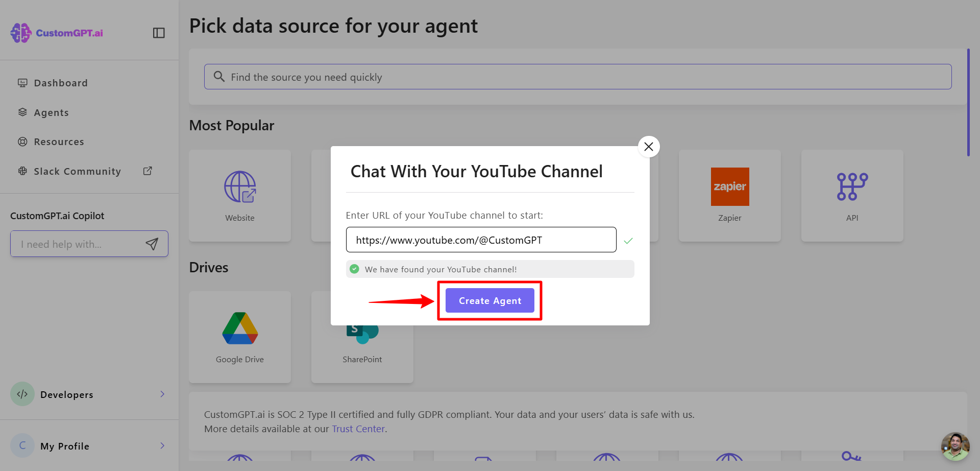The image size is (980, 471).
Task: Select the Zapier data source card
Action: tap(730, 196)
